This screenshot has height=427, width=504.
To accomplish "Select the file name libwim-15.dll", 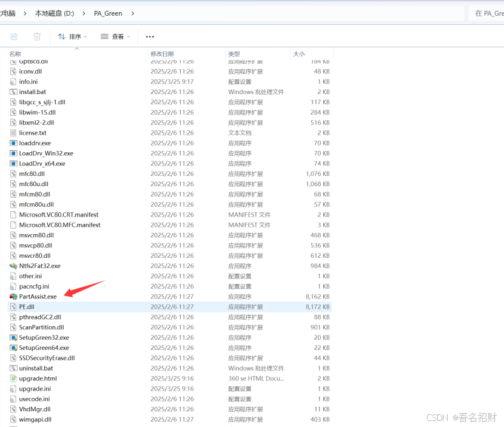I will (37, 113).
